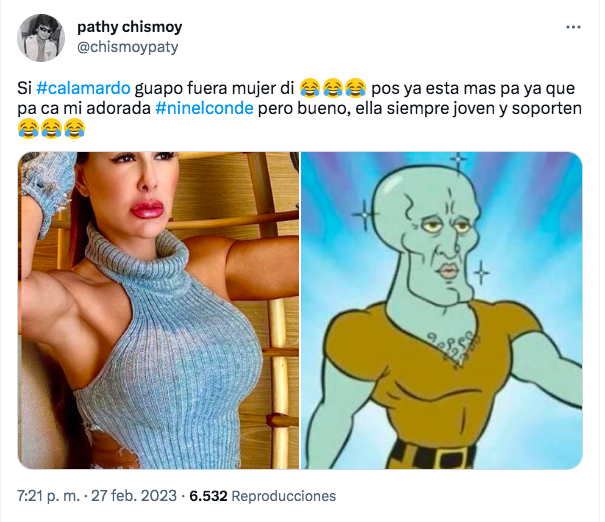Open the three-dot more options menu
605x522 pixels.
[x=573, y=27]
